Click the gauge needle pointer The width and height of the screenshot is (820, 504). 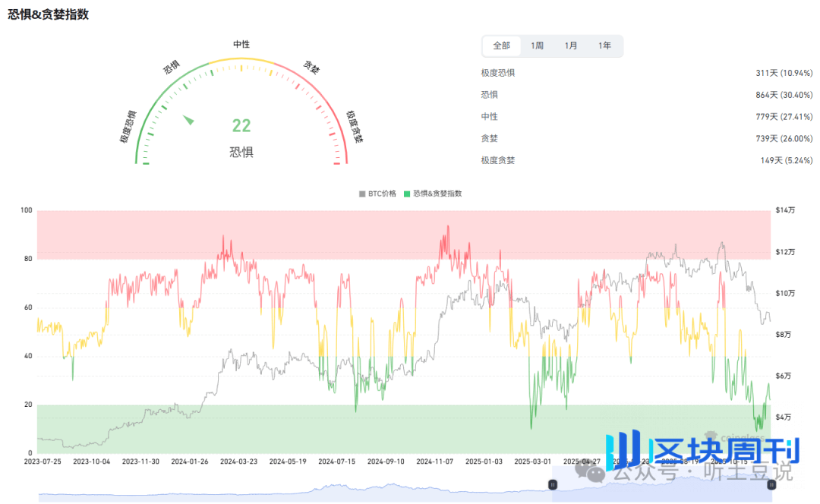pos(188,120)
